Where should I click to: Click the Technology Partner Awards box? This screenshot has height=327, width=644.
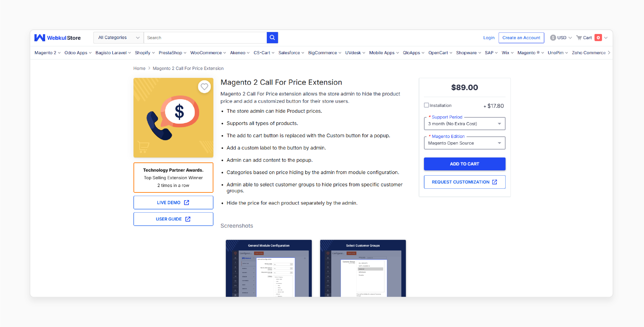point(173,177)
